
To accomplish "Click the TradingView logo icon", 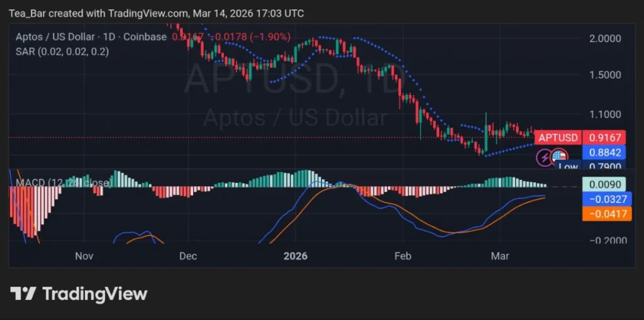I will pyautogui.click(x=23, y=294).
